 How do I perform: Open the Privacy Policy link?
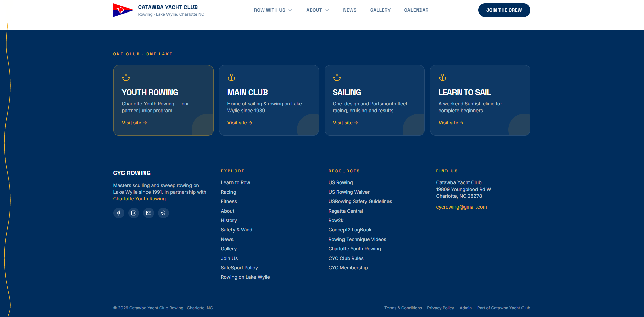[x=441, y=308]
